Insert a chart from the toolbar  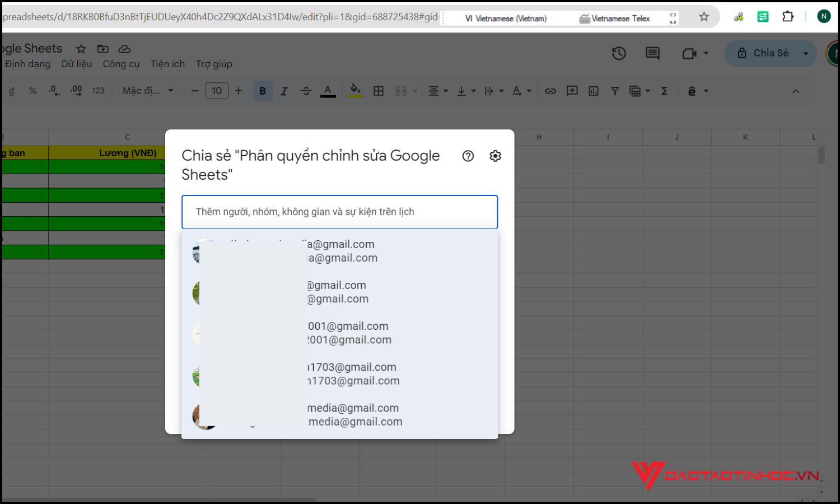593,90
